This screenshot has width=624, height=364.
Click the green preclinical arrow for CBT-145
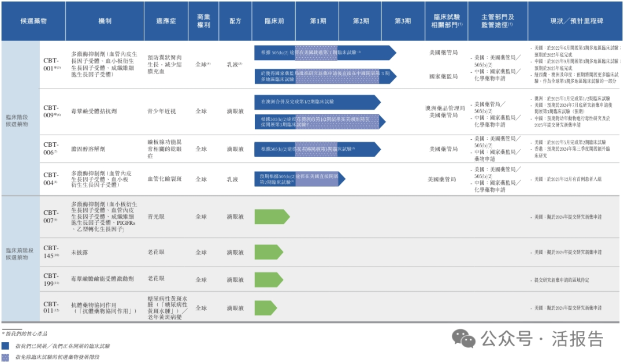[268, 252]
